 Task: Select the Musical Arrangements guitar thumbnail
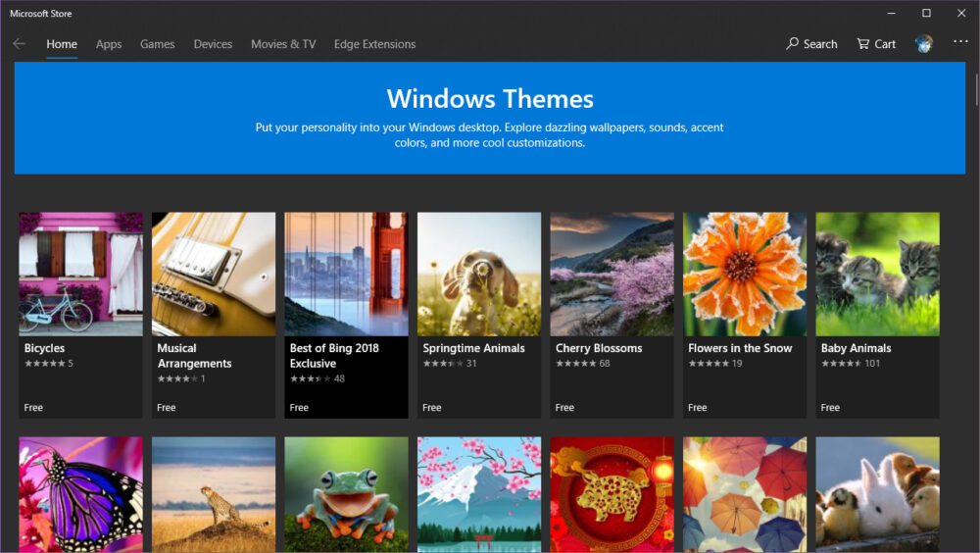click(x=214, y=274)
